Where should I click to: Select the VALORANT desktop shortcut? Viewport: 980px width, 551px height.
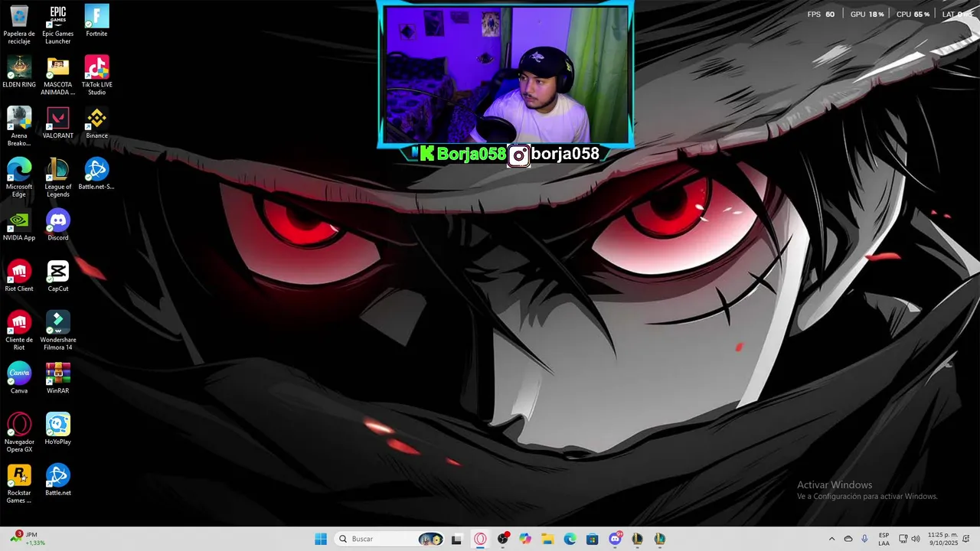click(58, 123)
